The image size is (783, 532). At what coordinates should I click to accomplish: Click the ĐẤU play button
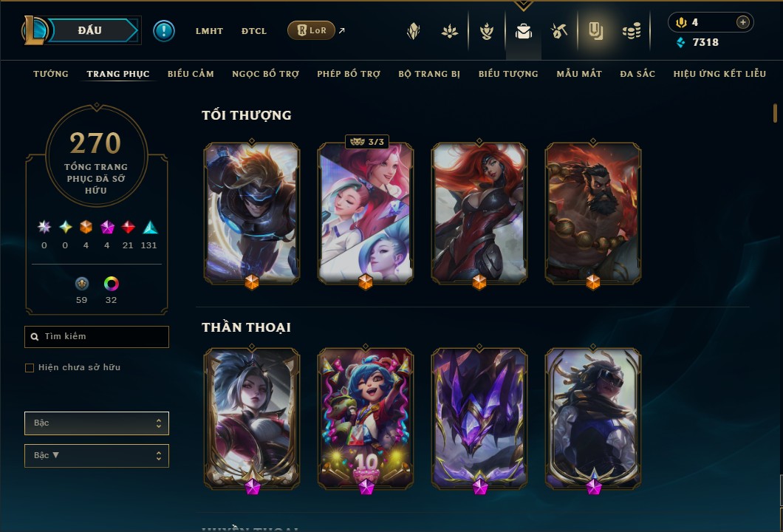[x=90, y=30]
